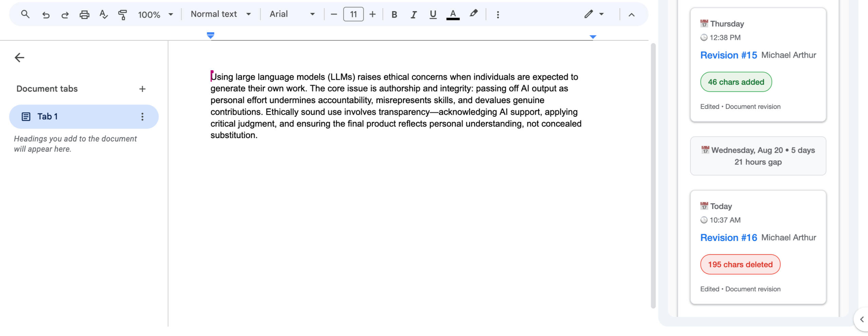
Task: Open the text color picker
Action: coord(453,15)
